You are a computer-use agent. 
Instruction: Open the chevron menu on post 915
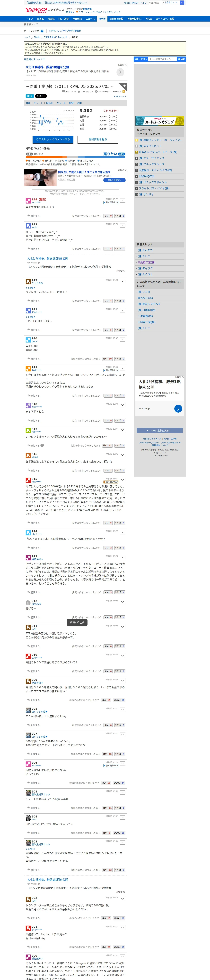click(x=122, y=480)
